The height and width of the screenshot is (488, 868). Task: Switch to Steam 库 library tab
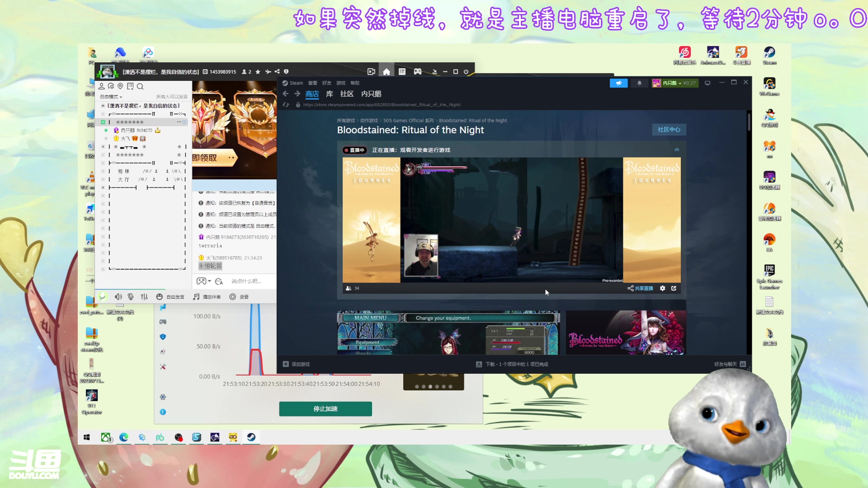coord(330,94)
